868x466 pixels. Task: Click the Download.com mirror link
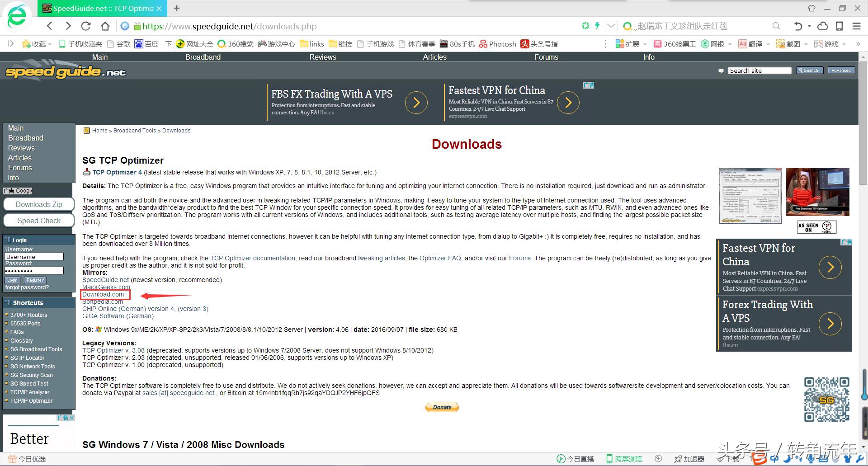pos(103,294)
